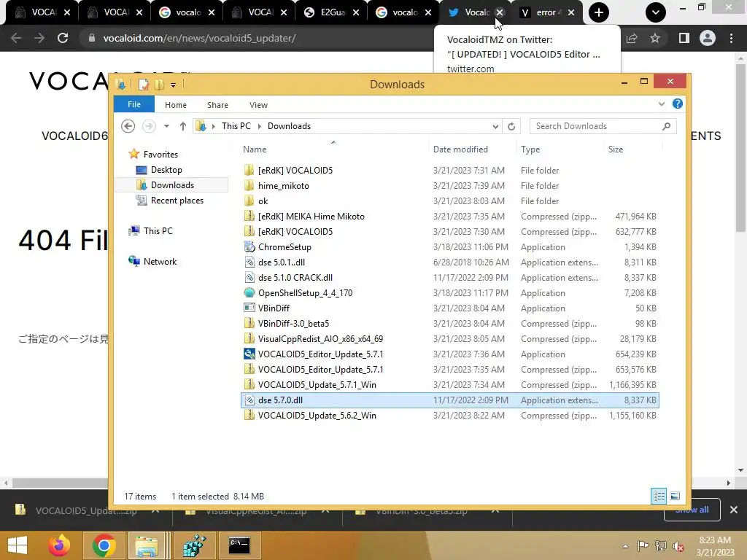This screenshot has height=560, width=747.
Task: Reload the Chrome page
Action: tap(63, 38)
